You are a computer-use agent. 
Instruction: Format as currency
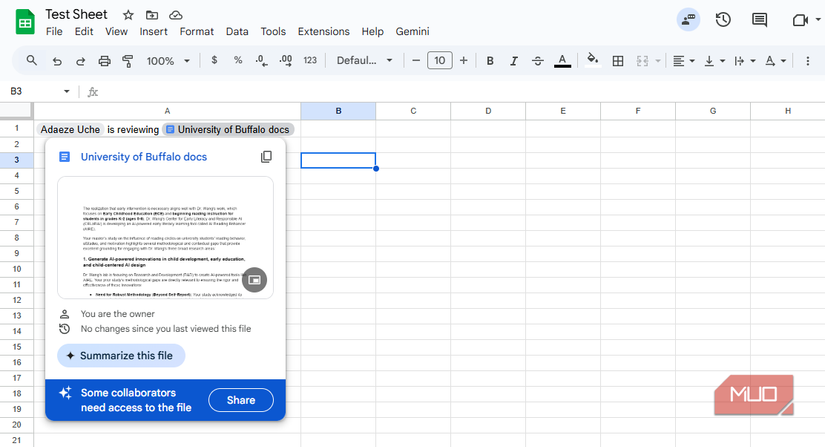(214, 60)
